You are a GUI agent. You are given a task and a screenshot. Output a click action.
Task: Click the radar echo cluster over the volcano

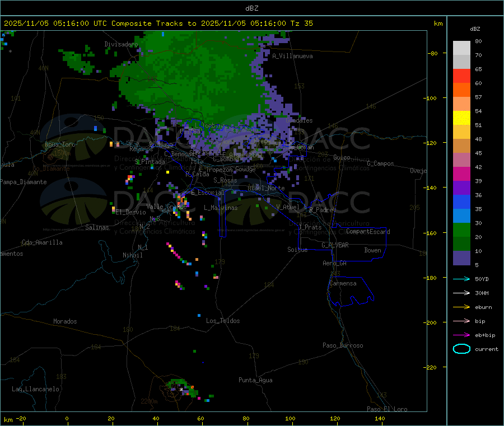coord(182,388)
